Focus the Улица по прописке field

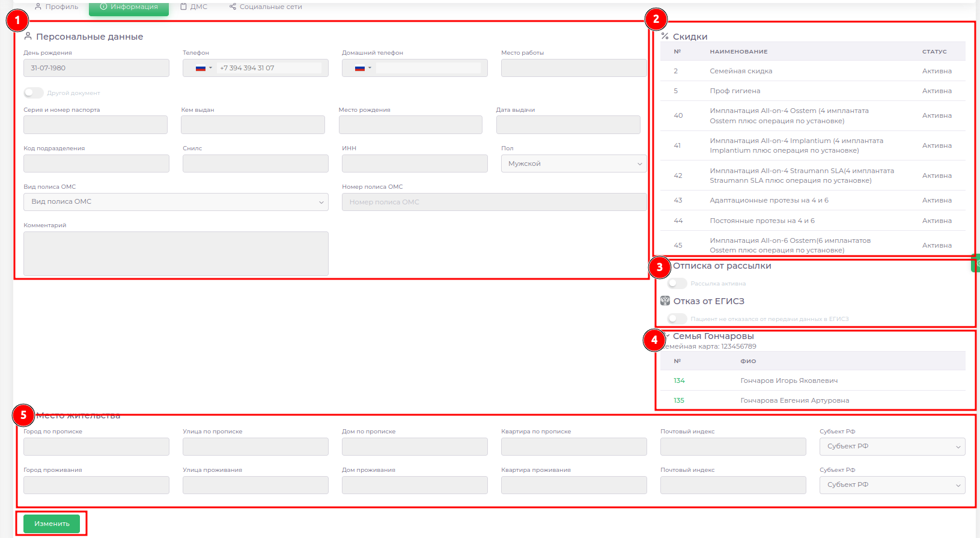pyautogui.click(x=255, y=447)
